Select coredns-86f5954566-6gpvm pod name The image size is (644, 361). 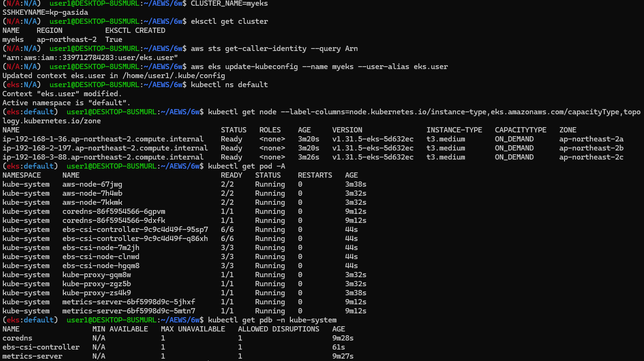(114, 211)
